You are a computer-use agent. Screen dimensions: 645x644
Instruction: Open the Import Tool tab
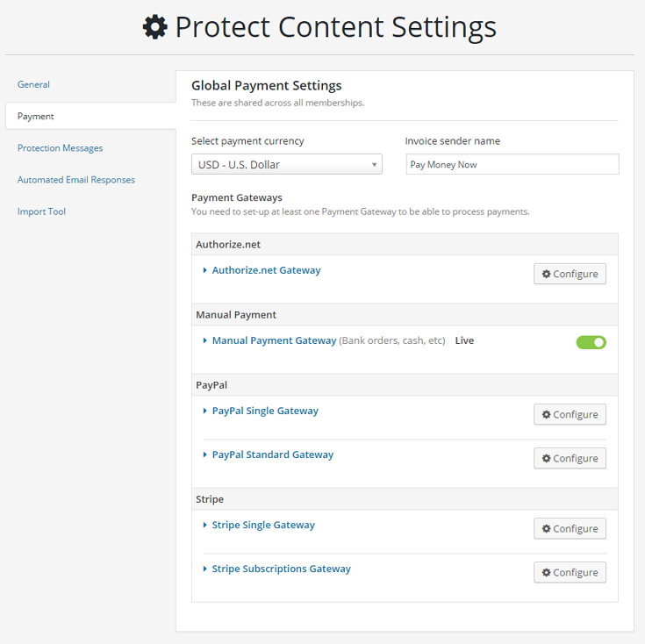pos(41,211)
